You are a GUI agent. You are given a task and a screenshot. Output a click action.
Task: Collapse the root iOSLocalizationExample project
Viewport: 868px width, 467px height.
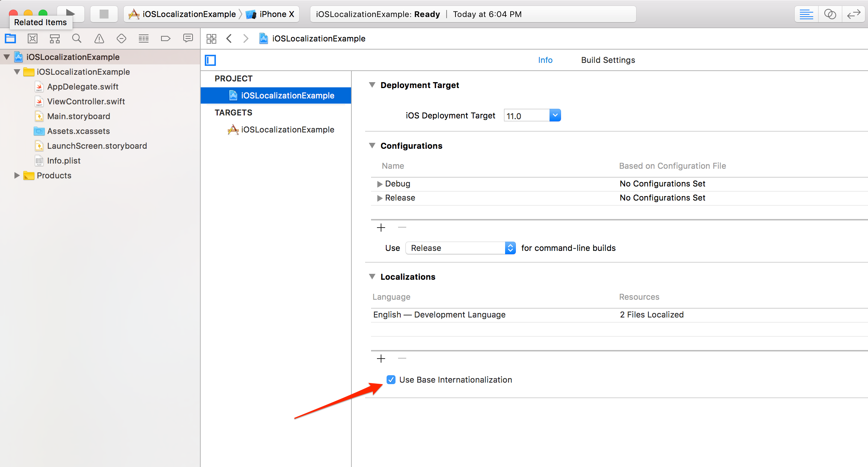pos(7,57)
